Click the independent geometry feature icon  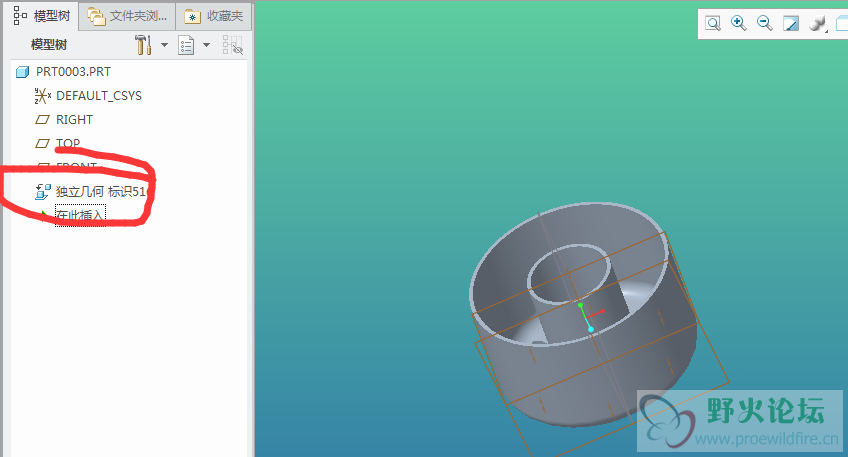point(43,191)
